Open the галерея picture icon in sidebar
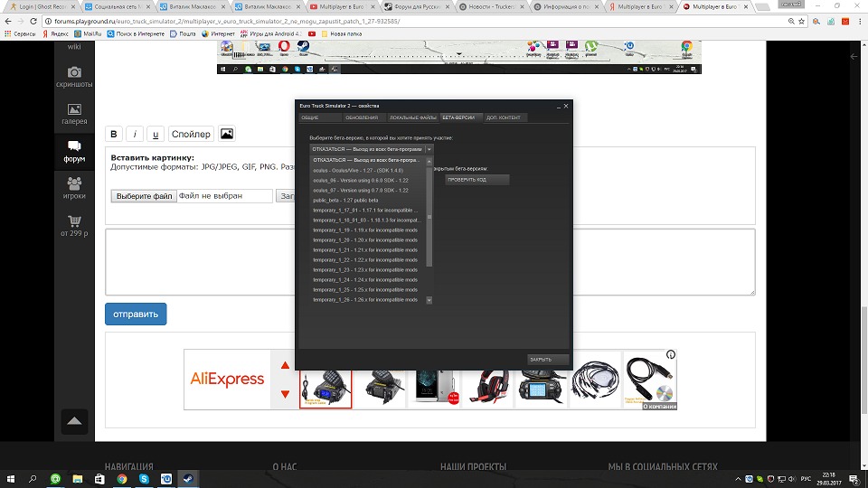 tap(74, 109)
